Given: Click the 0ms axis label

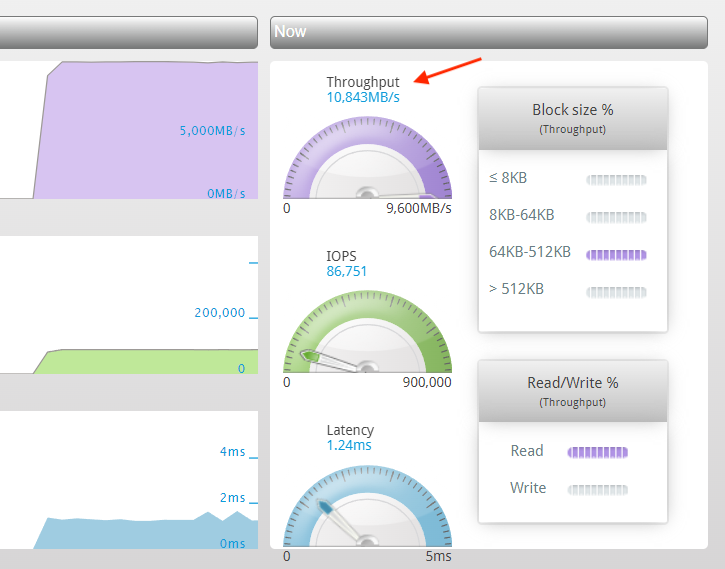Looking at the screenshot, I should tap(233, 544).
